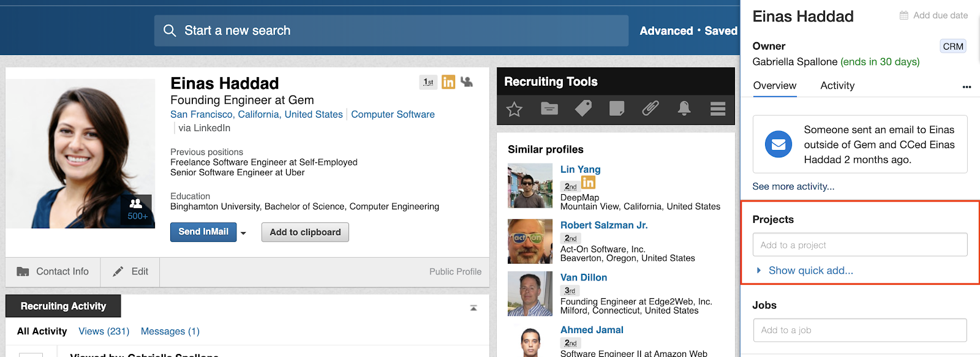Click the Binghamton University education text
The height and width of the screenshot is (357, 980).
coord(304,206)
